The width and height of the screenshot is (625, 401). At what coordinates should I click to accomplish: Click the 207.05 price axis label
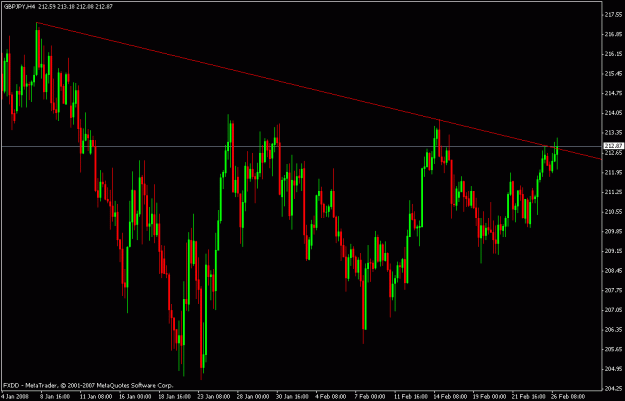[x=614, y=310]
